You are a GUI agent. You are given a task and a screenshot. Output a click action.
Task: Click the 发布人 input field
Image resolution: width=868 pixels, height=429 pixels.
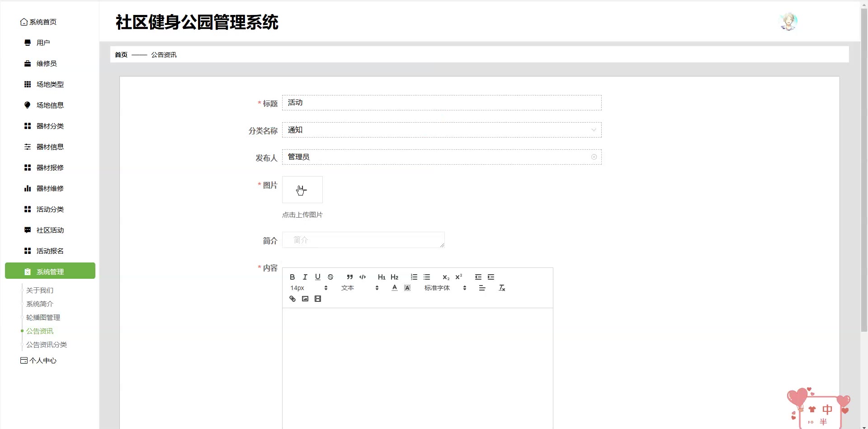(442, 157)
